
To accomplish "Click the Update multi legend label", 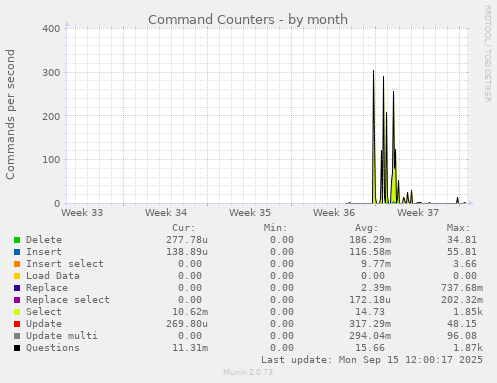I will 62,336.
